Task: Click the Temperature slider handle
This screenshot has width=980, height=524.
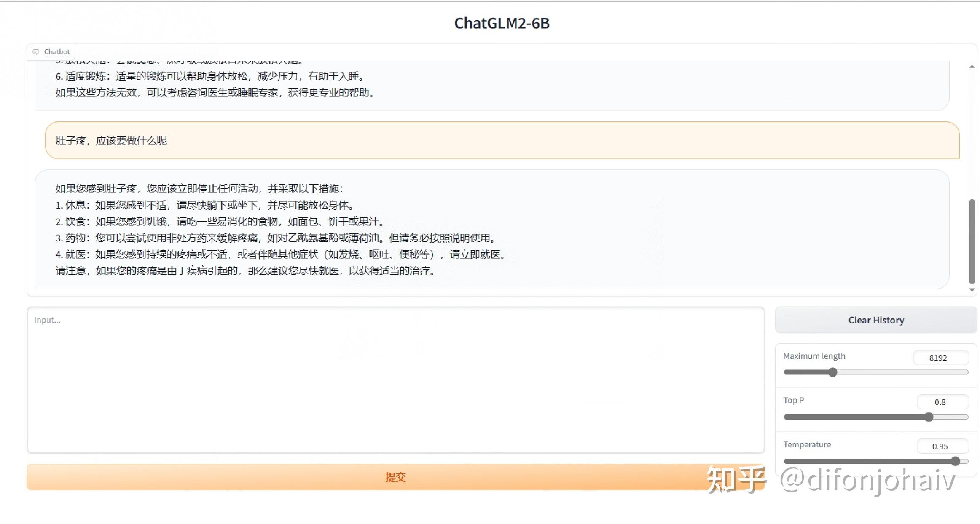Action: coord(956,461)
